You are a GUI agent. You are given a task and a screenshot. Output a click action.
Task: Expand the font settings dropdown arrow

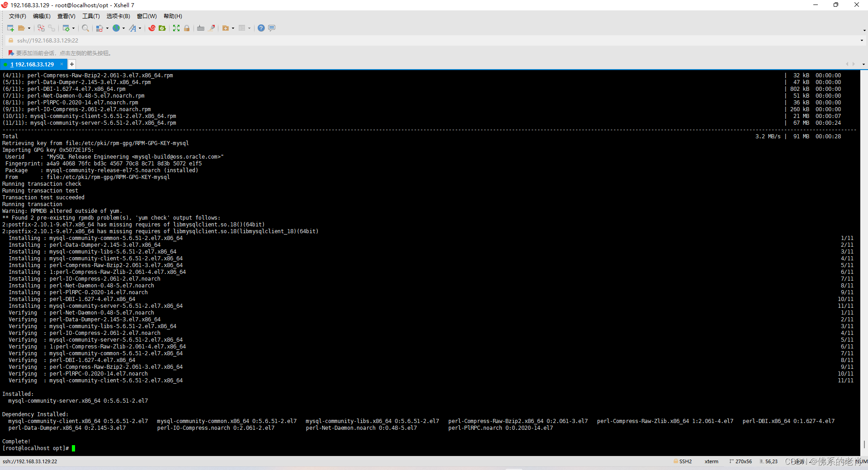click(140, 28)
